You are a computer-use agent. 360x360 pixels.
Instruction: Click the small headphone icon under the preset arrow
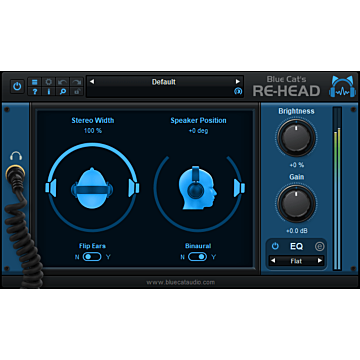tap(238, 91)
